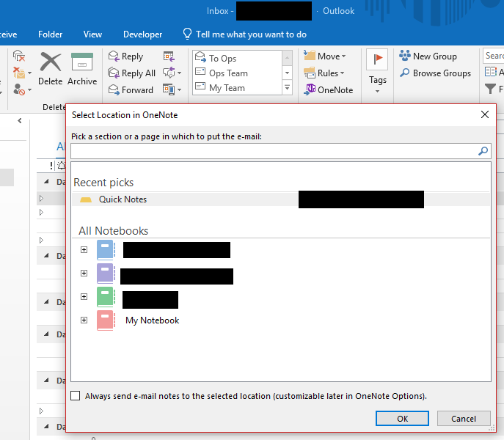Click Browse Groups
The image size is (504, 440).
(x=435, y=73)
